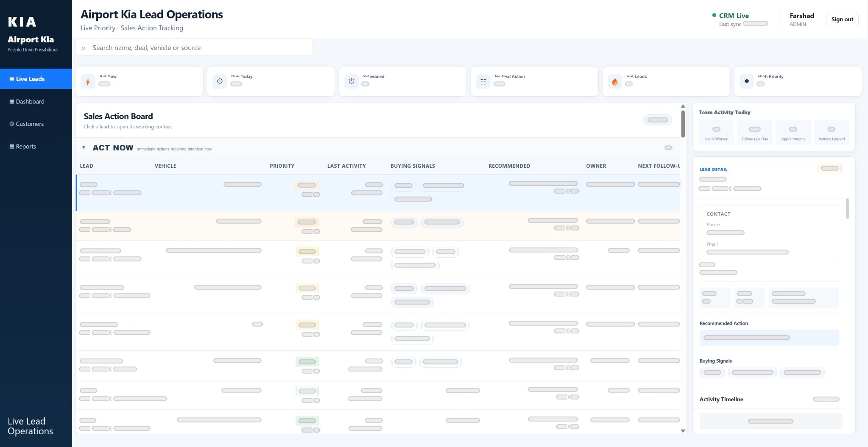Open Live Leads in the sidebar
The image size is (868, 447).
pos(36,79)
